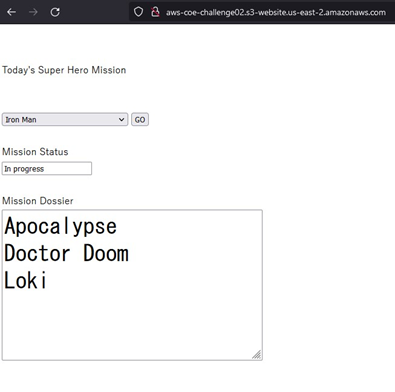395x392 pixels.
Task: Go back with the browser back arrow
Action: click(12, 12)
